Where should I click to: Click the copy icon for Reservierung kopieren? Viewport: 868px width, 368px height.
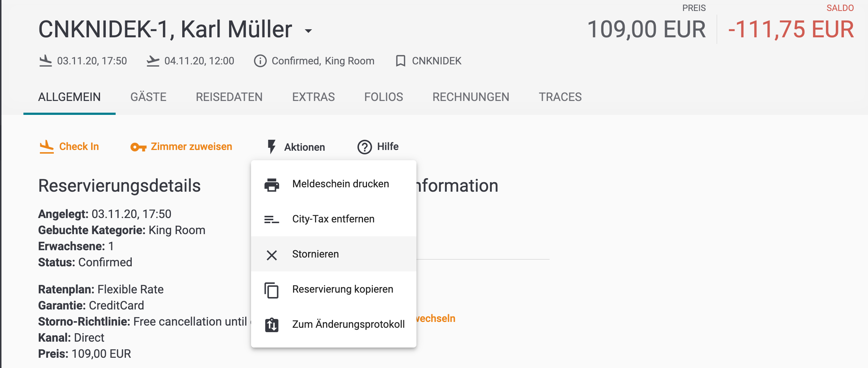click(x=272, y=290)
